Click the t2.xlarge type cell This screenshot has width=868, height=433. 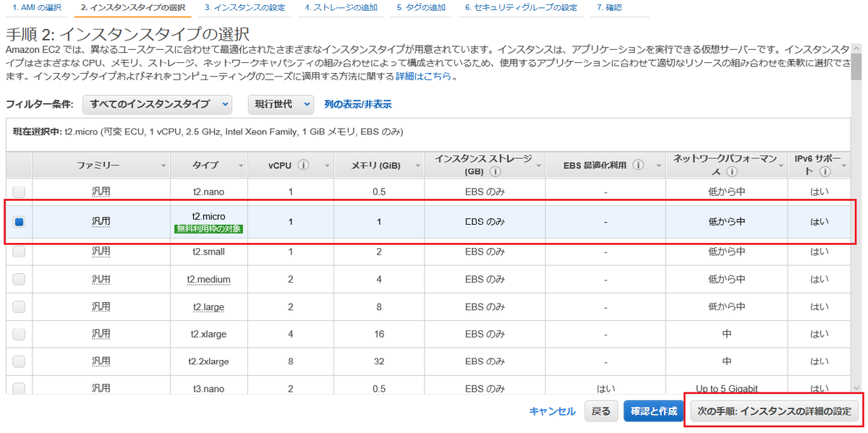tap(209, 334)
